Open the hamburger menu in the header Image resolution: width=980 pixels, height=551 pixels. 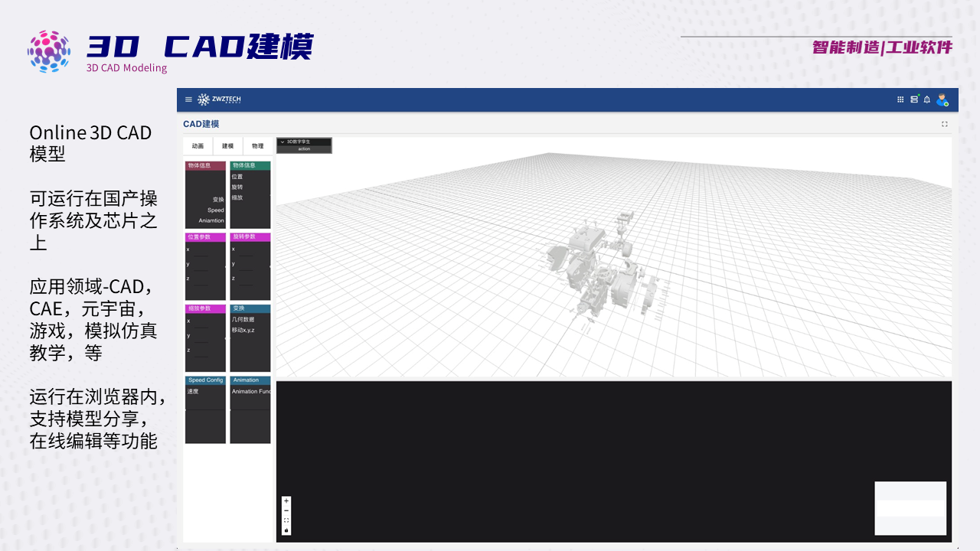[188, 99]
